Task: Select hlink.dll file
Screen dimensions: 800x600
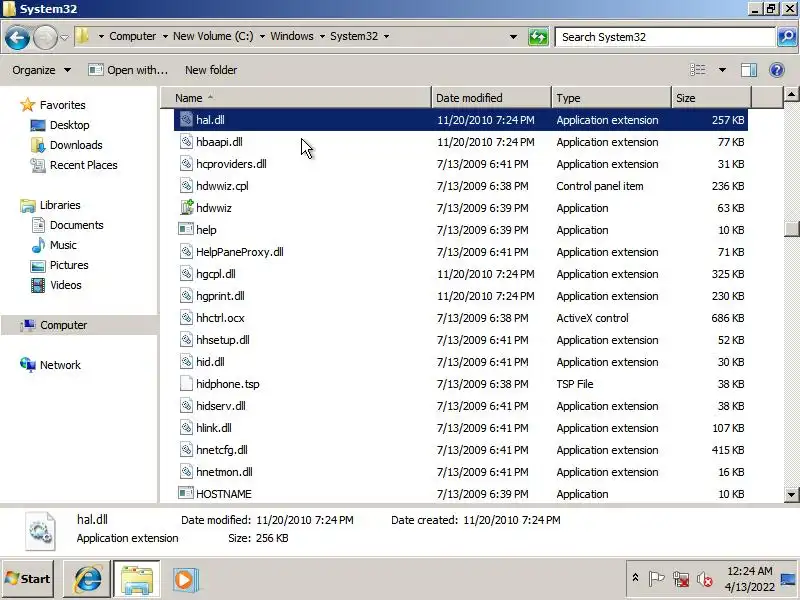Action: (x=461, y=428)
